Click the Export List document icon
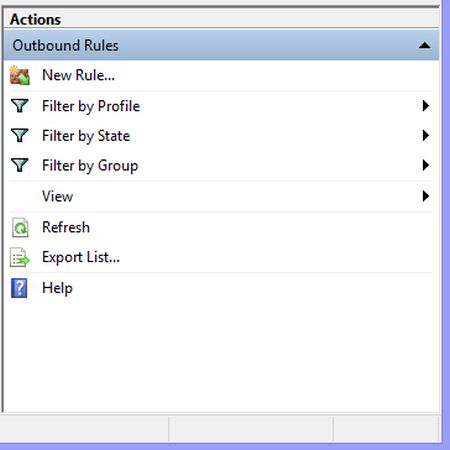Image resolution: width=450 pixels, height=450 pixels. (19, 257)
